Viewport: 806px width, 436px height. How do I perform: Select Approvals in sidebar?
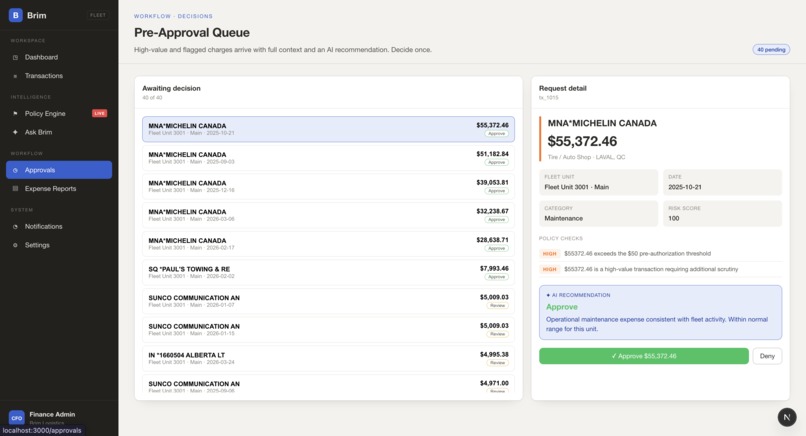59,170
